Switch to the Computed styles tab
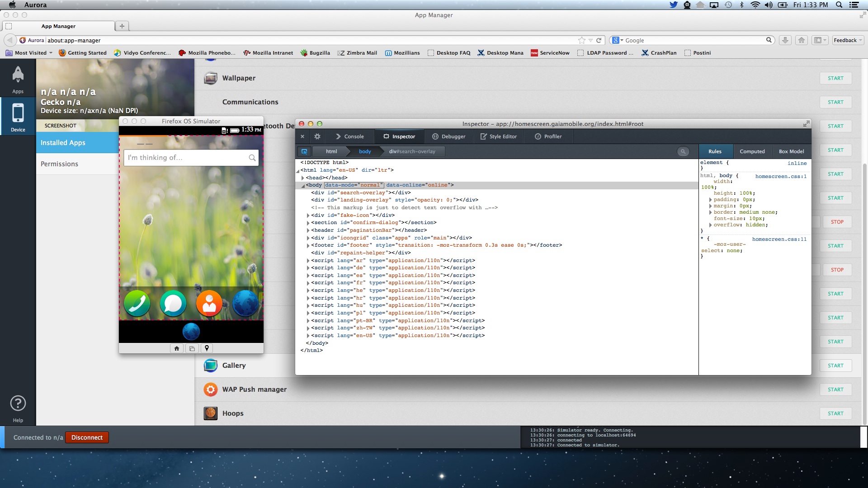 (x=752, y=152)
